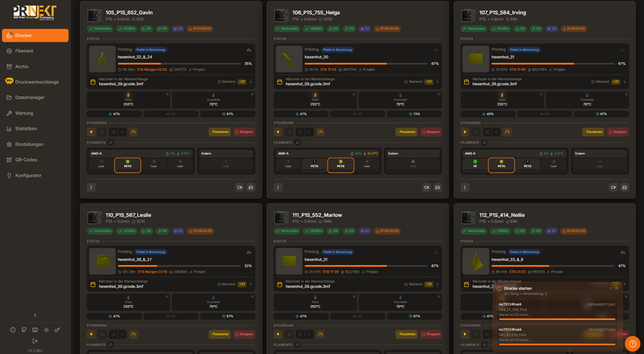Toggle the light bulb on 110_P1S_567_Leslie

click(91, 334)
